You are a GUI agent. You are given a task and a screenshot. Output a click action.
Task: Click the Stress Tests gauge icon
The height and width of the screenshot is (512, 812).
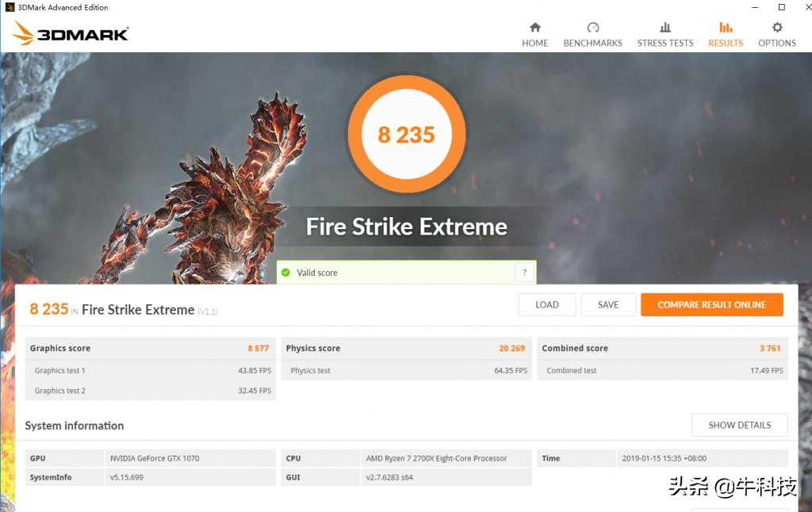[x=665, y=26]
